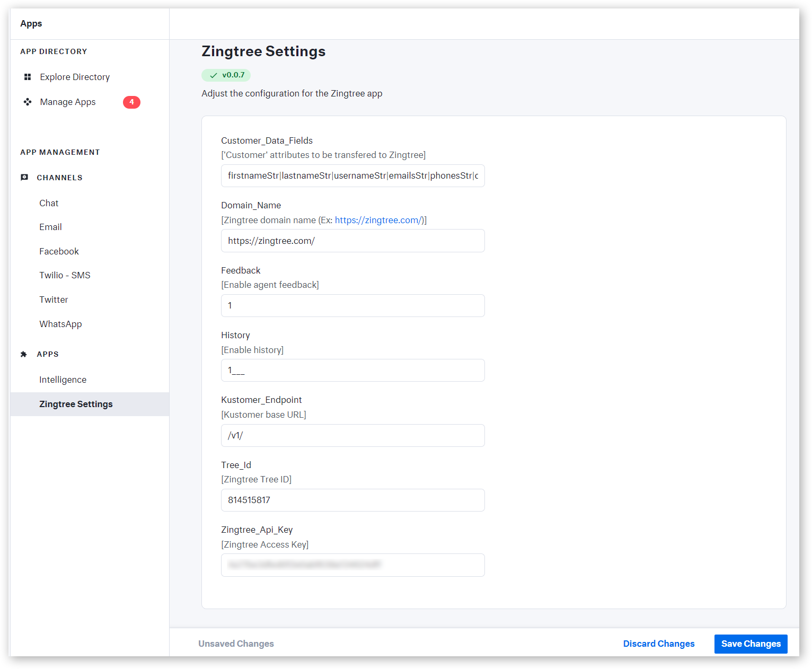The width and height of the screenshot is (812, 669).
Task: Select Facebook in the channels list
Action: click(59, 251)
